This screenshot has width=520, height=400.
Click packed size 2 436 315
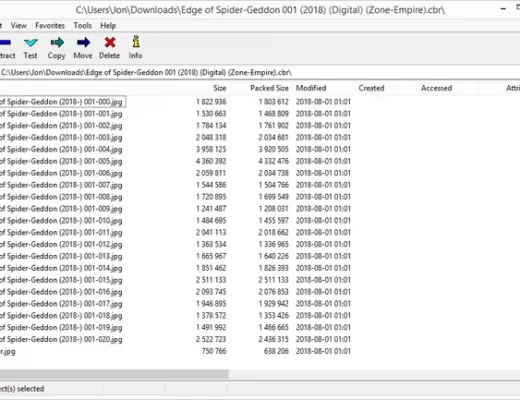coord(274,339)
